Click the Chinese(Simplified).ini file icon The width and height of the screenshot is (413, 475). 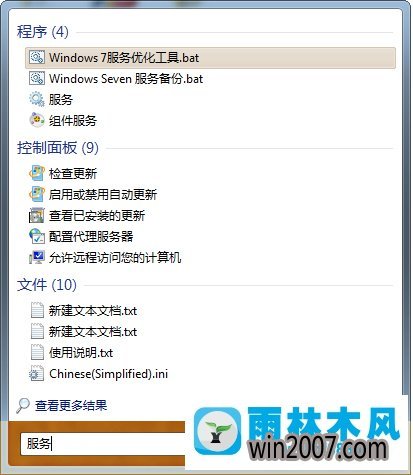pyautogui.click(x=36, y=373)
